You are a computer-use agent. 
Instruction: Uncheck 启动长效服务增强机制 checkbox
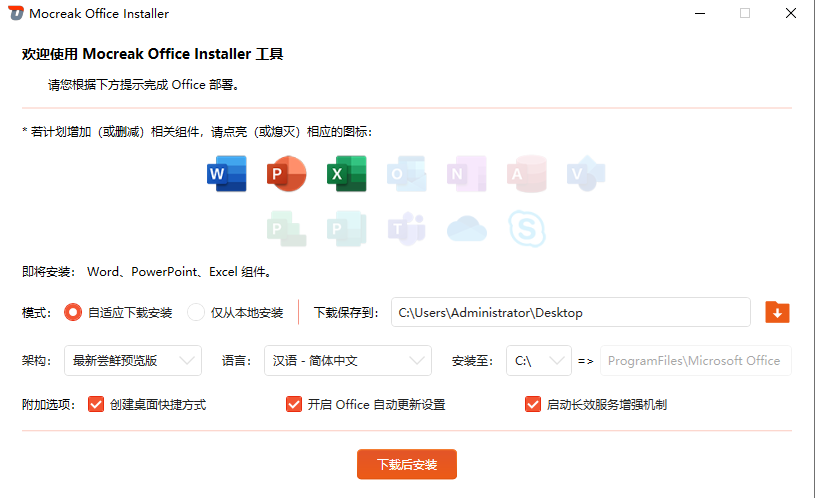533,404
